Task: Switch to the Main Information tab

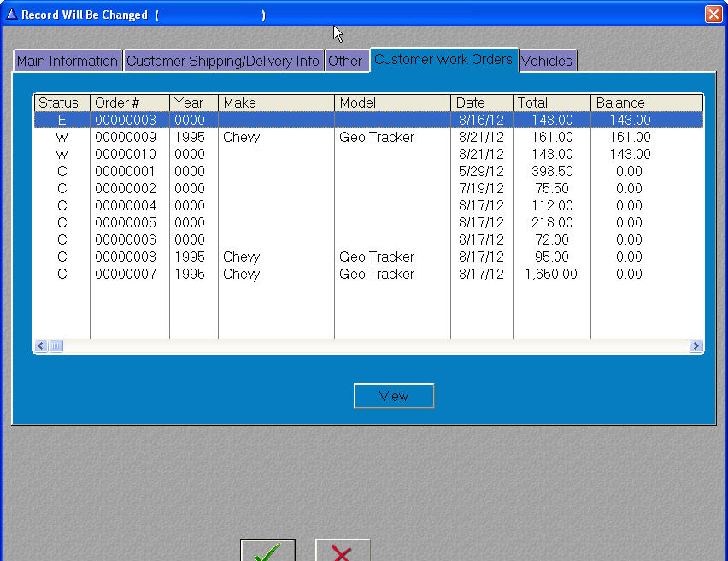Action: [68, 62]
